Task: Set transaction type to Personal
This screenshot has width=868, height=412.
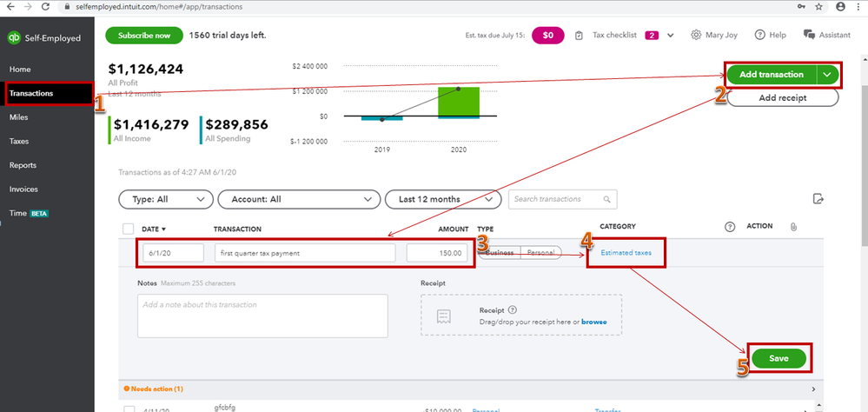Action: tap(540, 253)
